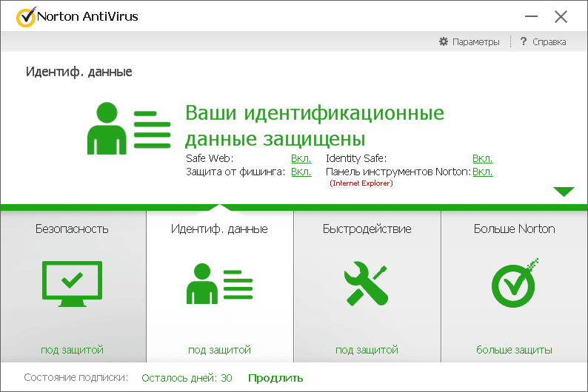Viewport: 588px width, 392px height.
Task: Click the Norton AntiVirus checkmark logo
Action: coord(26,17)
